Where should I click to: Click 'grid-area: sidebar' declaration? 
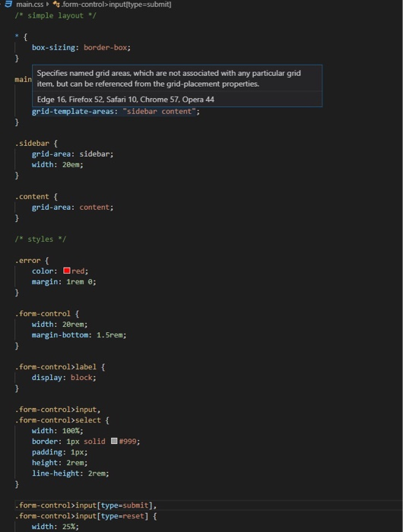coord(73,154)
